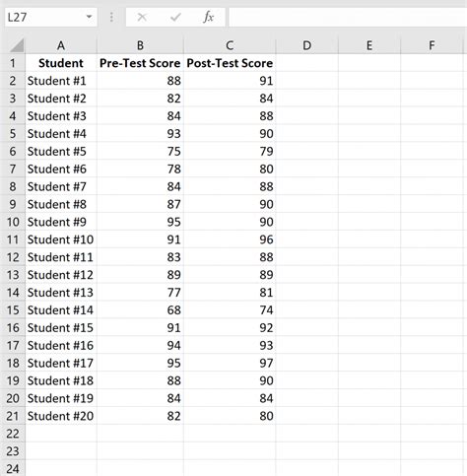Select the 'Student #3' cell
The height and width of the screenshot is (476, 467).
point(61,115)
